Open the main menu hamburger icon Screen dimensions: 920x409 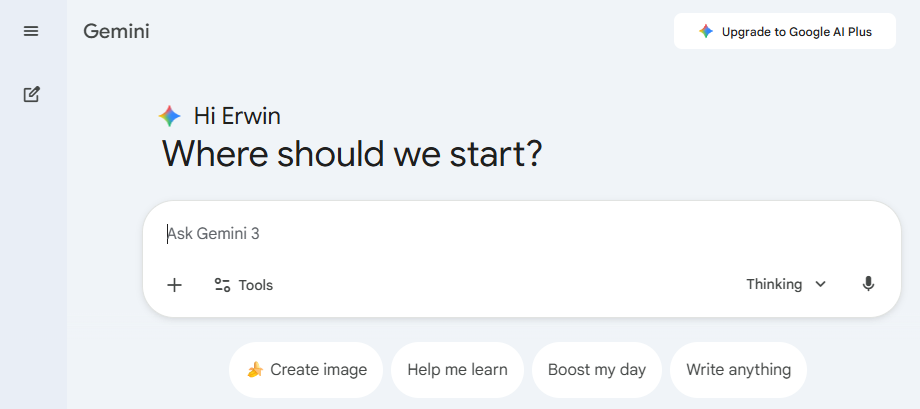point(31,31)
